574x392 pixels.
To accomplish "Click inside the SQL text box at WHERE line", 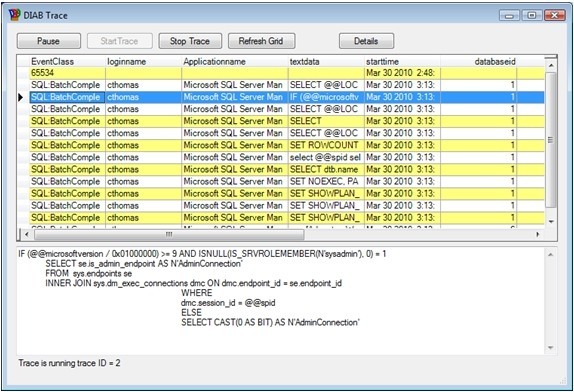I will point(197,293).
